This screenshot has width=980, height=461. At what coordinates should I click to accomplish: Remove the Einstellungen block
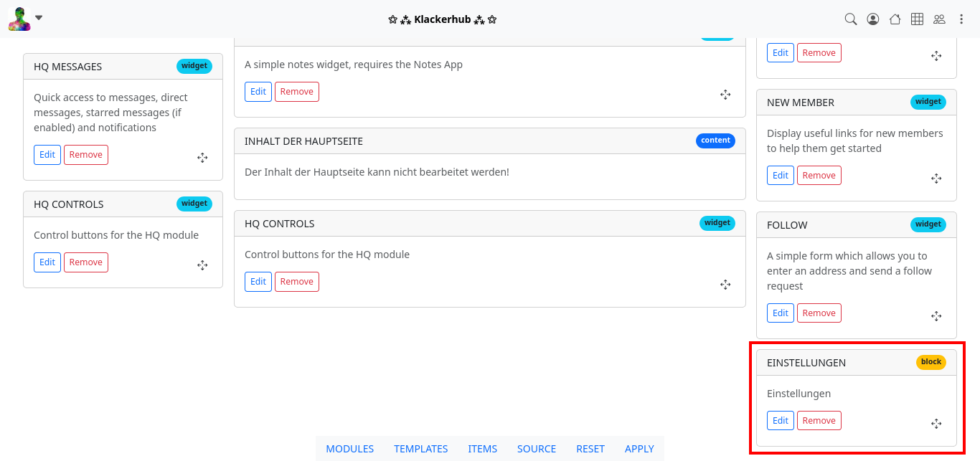819,421
